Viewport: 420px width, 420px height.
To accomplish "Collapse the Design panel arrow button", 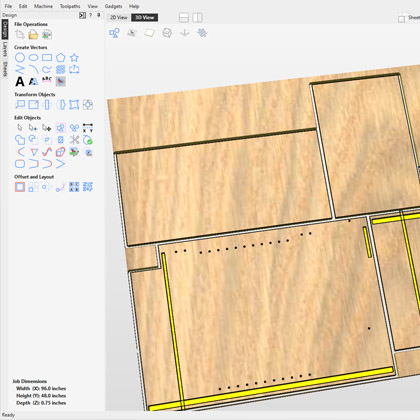I will coord(82,15).
